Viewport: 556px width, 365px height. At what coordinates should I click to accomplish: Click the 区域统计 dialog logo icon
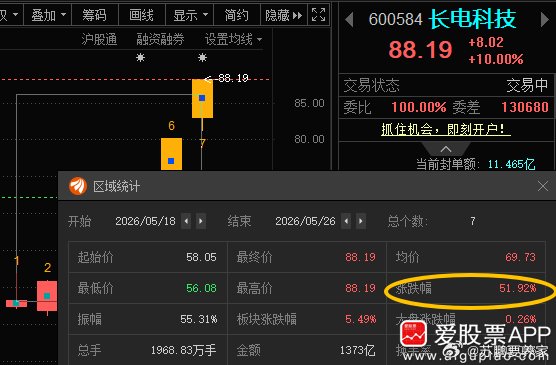[x=78, y=186]
